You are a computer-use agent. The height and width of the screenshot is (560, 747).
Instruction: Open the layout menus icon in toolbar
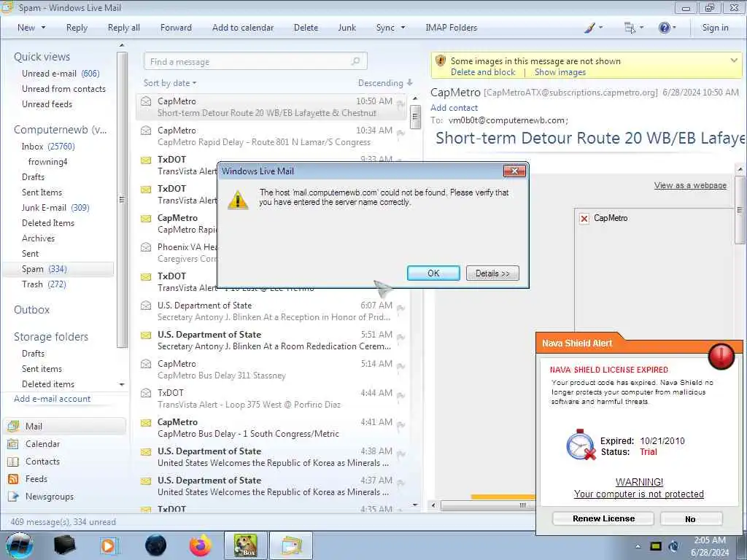click(x=630, y=28)
